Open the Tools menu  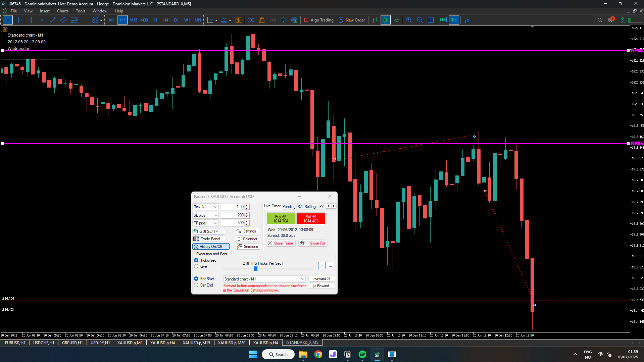pyautogui.click(x=81, y=11)
